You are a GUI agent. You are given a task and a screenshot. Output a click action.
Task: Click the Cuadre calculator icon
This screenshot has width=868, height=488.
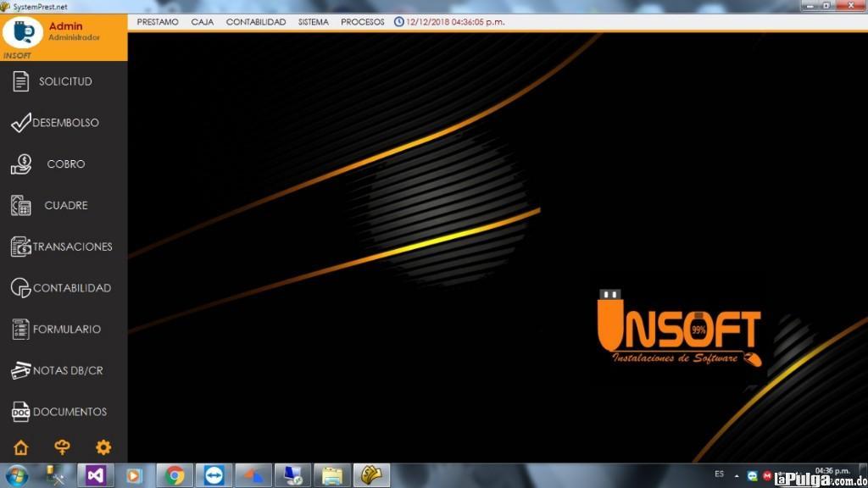(x=21, y=206)
